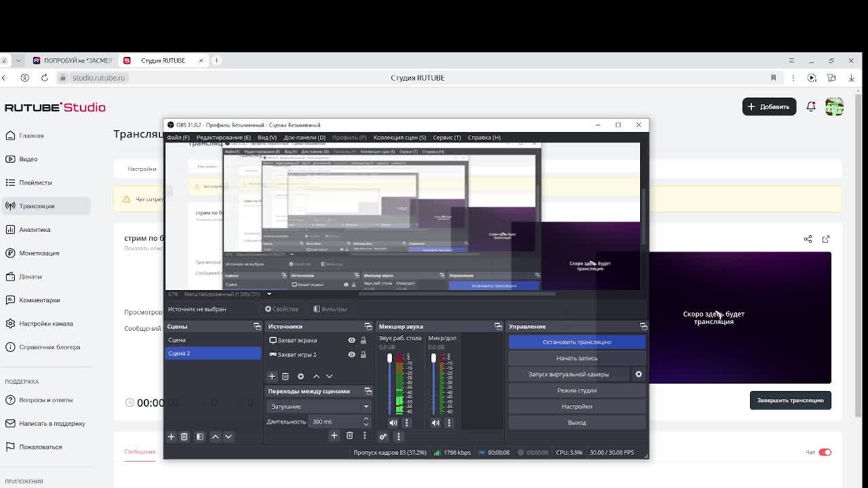Move the scene up in the Scenes list
The width and height of the screenshot is (868, 488).
tap(215, 436)
